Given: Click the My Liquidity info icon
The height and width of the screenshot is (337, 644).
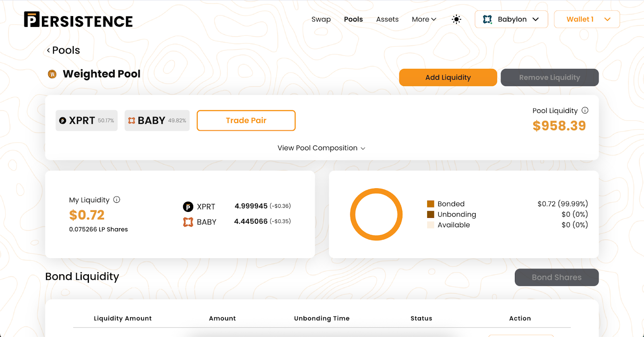Looking at the screenshot, I should 117,199.
